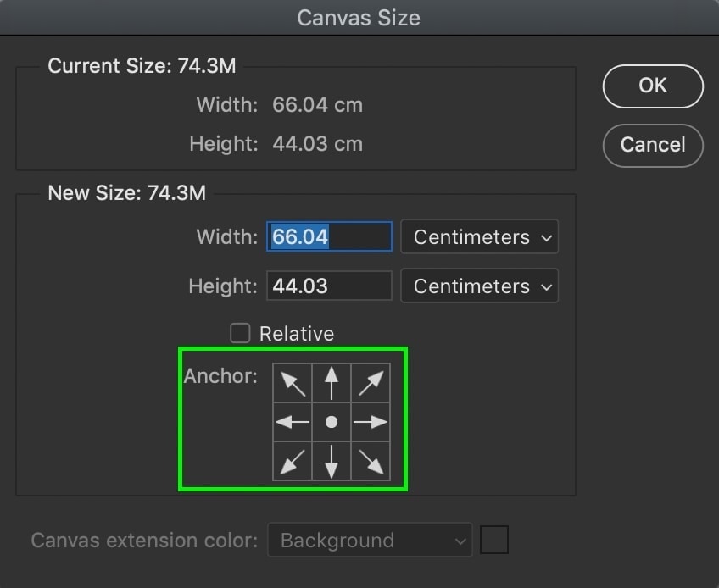Click the Canvas Size dialog title bar
The image size is (719, 588).
(359, 17)
